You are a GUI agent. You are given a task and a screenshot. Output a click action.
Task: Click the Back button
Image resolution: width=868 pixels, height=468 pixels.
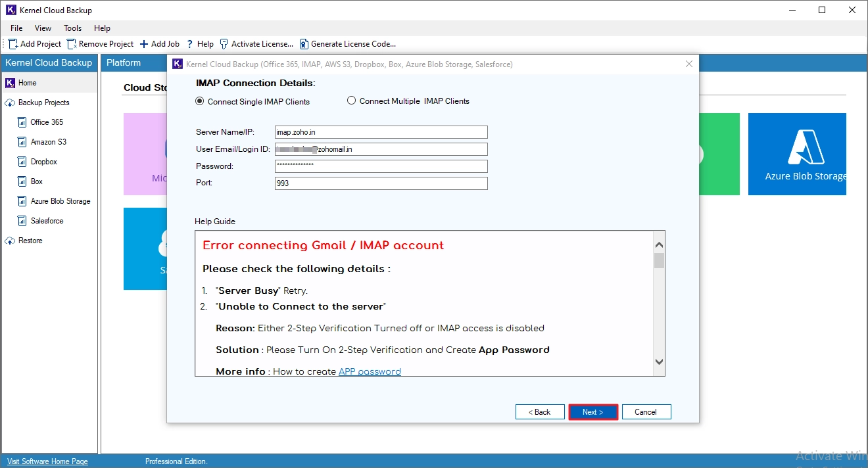tap(540, 412)
